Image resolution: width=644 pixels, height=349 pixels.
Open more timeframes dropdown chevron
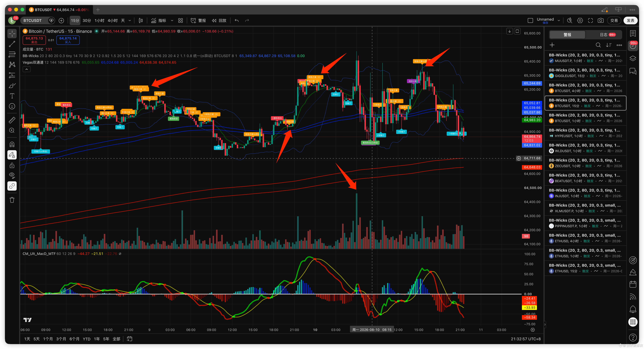(130, 20)
